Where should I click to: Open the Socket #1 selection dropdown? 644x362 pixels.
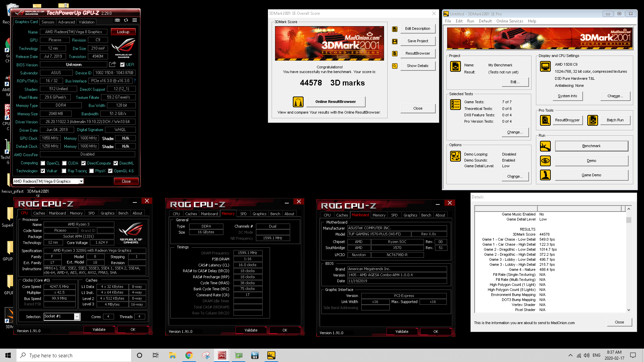point(77,317)
